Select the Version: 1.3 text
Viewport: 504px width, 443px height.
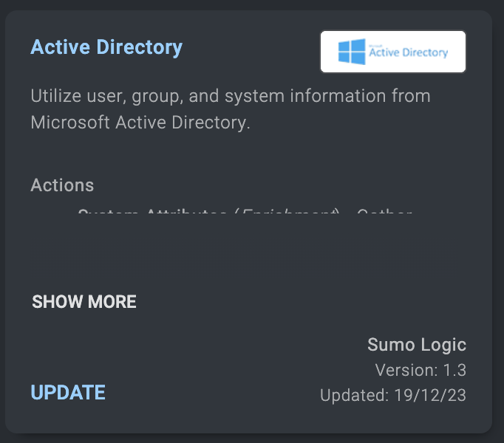click(420, 370)
